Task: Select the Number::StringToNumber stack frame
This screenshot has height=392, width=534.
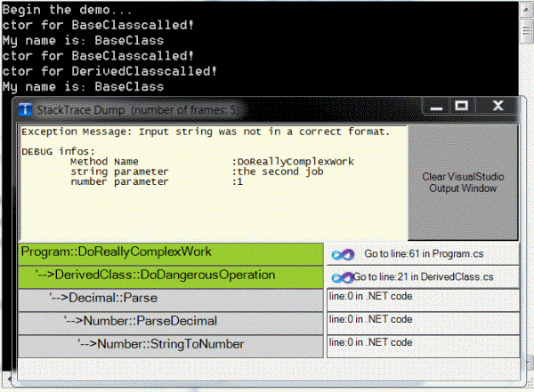Action: pos(171,342)
